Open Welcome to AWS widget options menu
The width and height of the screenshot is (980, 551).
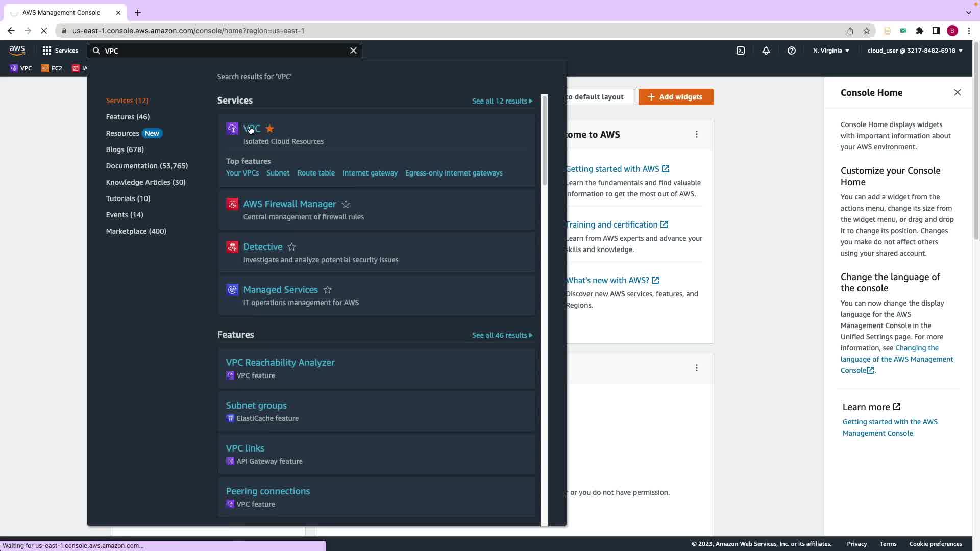click(697, 134)
